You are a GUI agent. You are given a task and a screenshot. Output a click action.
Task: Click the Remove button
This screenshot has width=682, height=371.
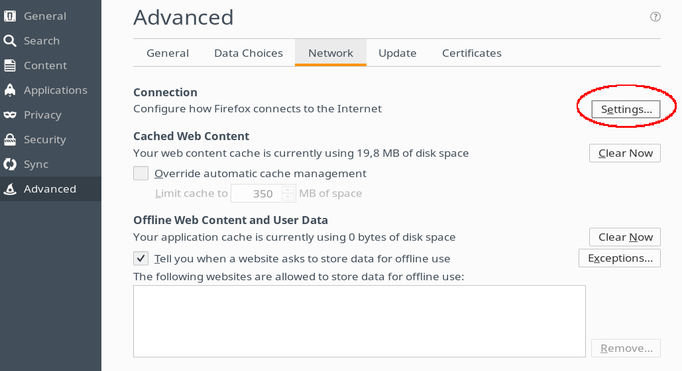(626, 348)
